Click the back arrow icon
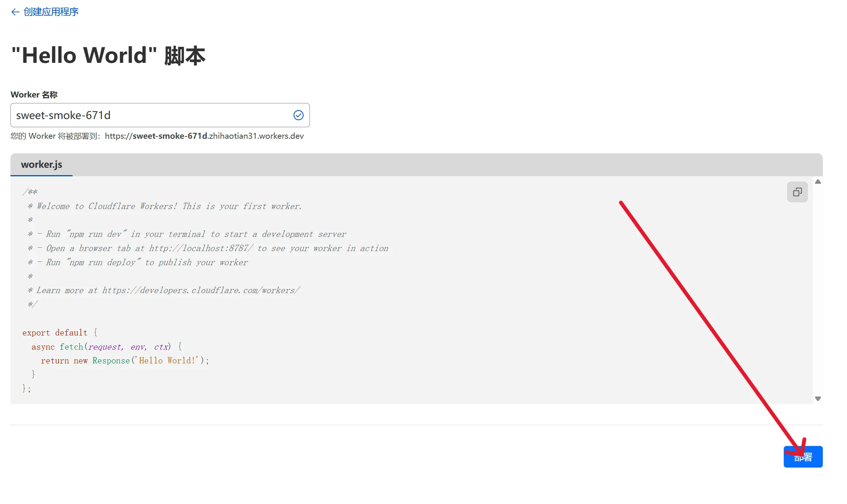This screenshot has height=504, width=847. [15, 12]
